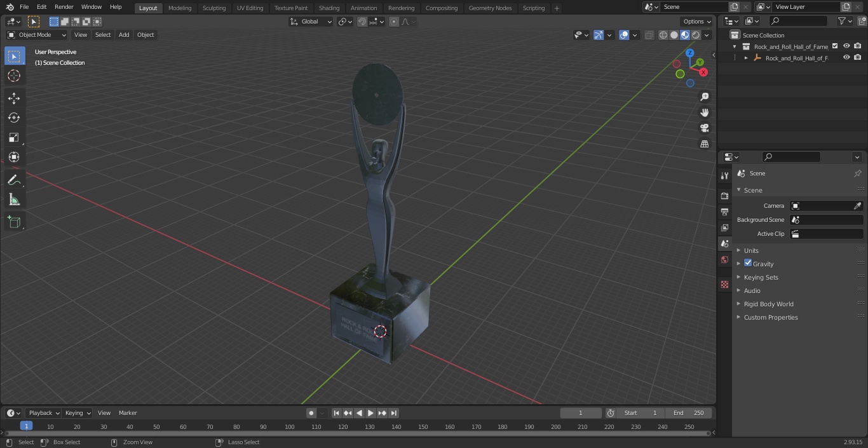Image resolution: width=868 pixels, height=448 pixels.
Task: Play the animation forward
Action: (x=370, y=413)
